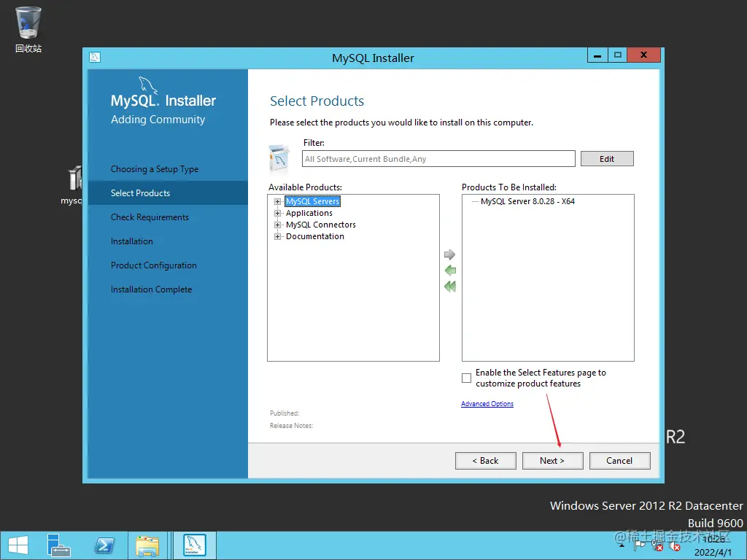Click the MySQL Installer title bar icon

tap(95, 58)
